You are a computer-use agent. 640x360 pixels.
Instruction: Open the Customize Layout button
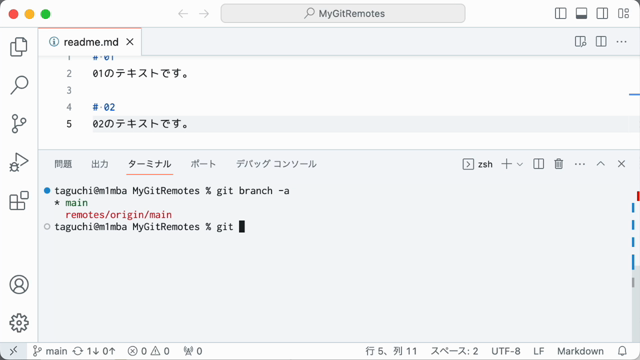point(623,13)
